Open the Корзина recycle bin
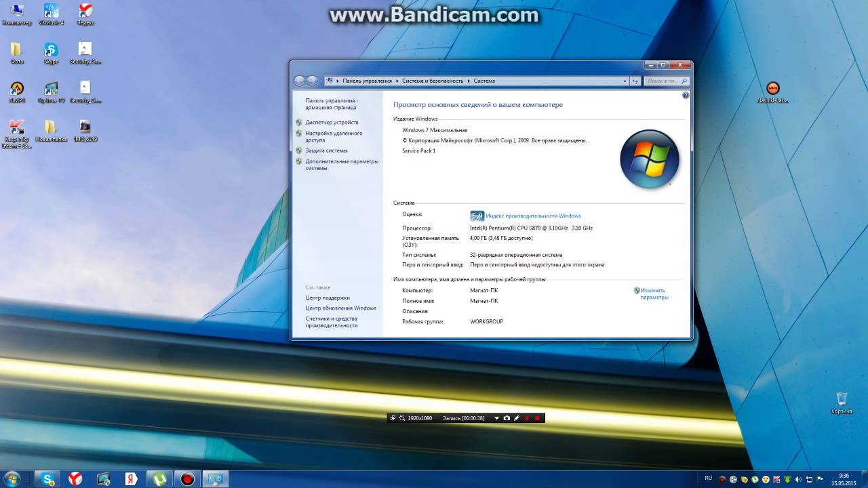Screen dimensions: 868x488 coord(842,403)
